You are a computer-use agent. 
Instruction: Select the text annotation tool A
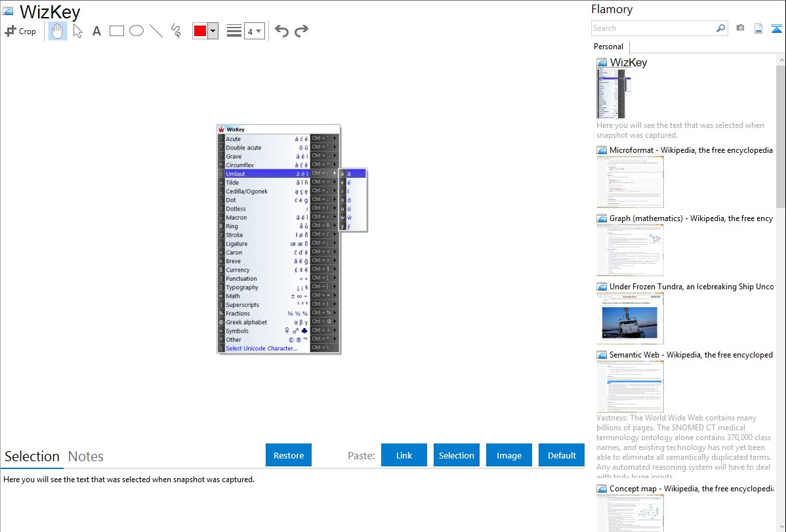coord(96,31)
